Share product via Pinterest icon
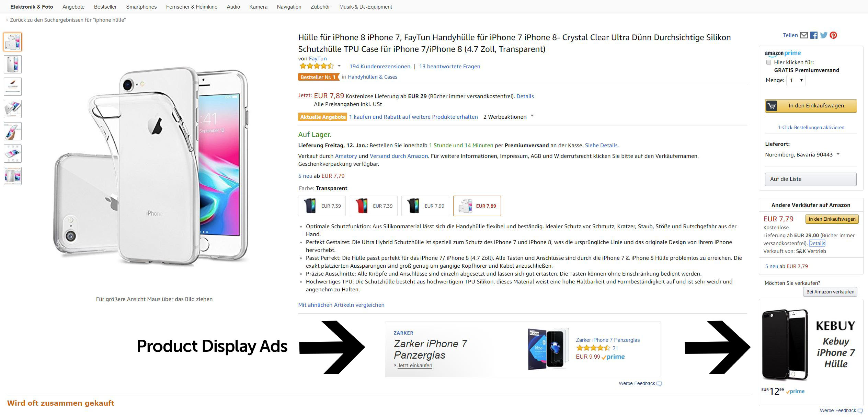This screenshot has width=868, height=418. coord(833,35)
